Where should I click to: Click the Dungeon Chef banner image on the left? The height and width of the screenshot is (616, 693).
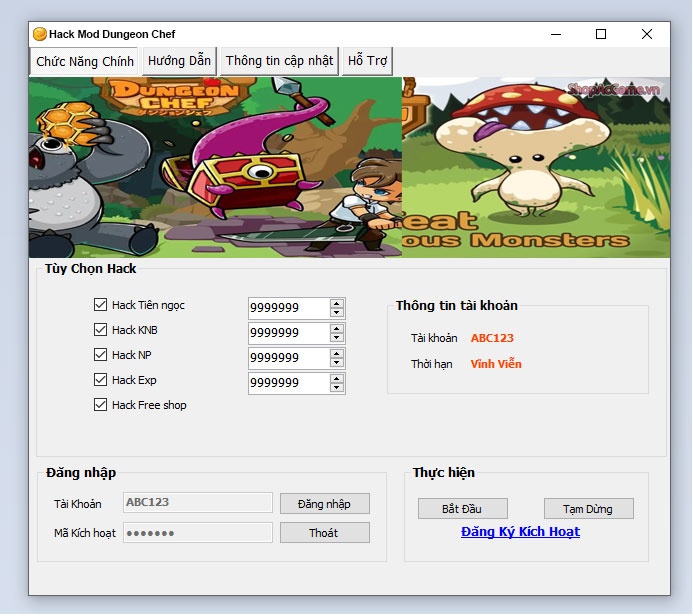215,167
